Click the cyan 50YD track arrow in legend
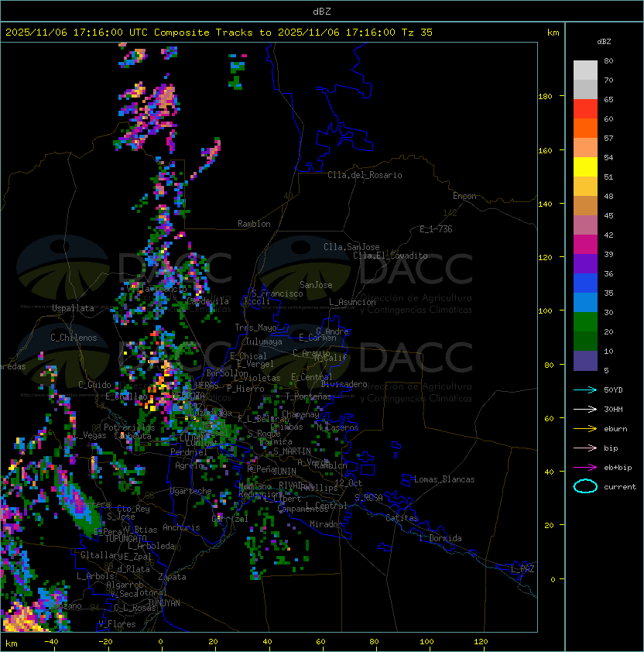The height and width of the screenshot is (652, 644). click(x=585, y=390)
